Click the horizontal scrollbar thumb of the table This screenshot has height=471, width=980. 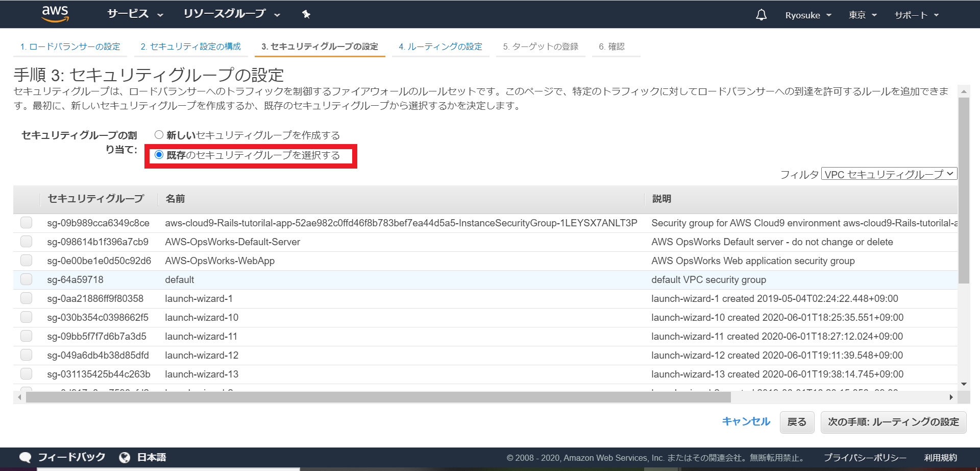pyautogui.click(x=378, y=397)
